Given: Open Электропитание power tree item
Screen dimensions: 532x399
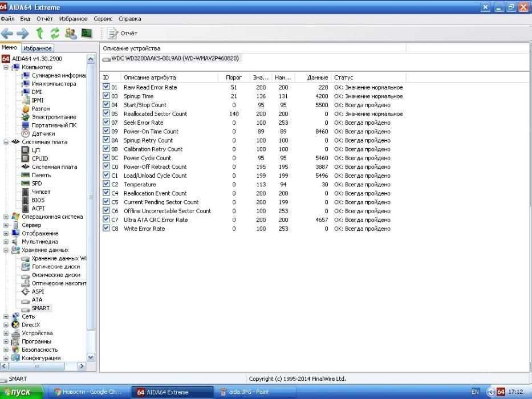Looking at the screenshot, I should pos(49,117).
